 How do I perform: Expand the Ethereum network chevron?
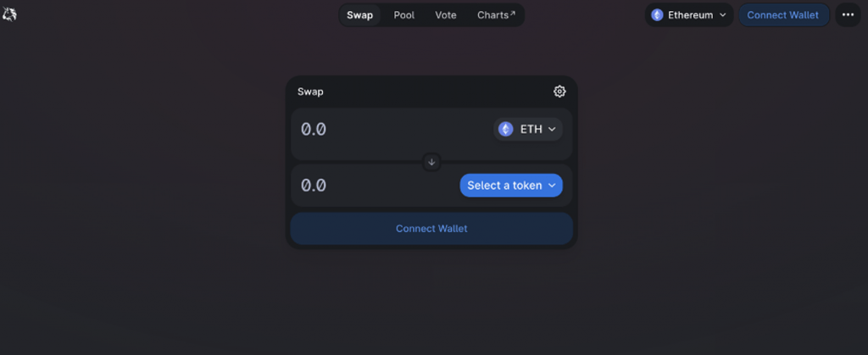coord(723,15)
